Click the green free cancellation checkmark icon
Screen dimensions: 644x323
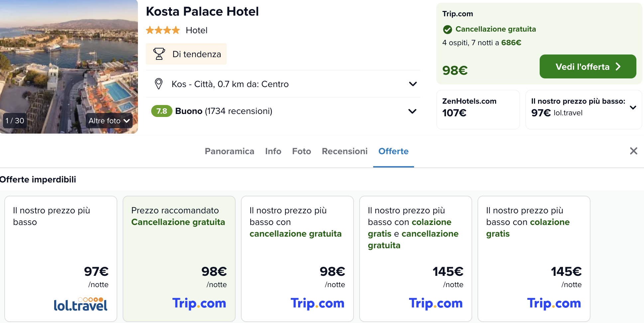[x=448, y=30]
